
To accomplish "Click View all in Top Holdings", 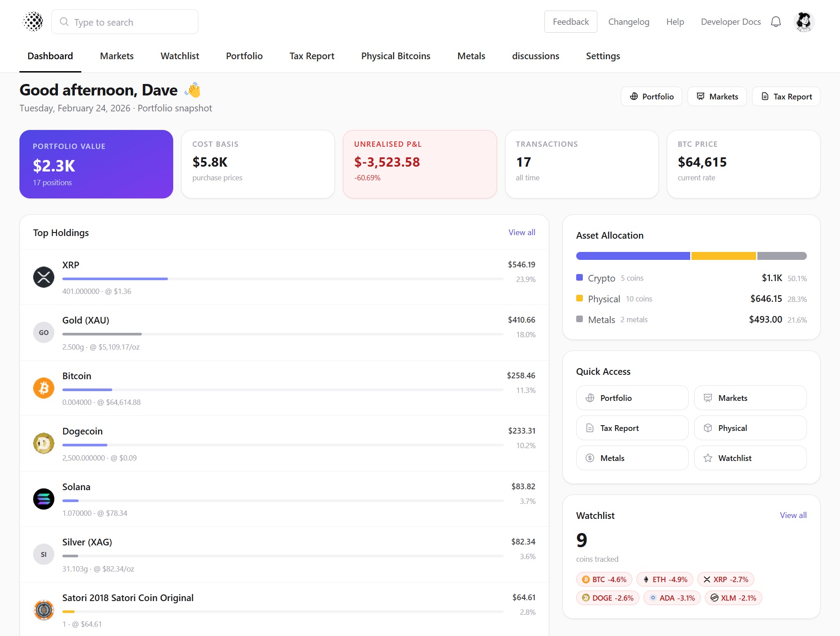I will point(521,232).
